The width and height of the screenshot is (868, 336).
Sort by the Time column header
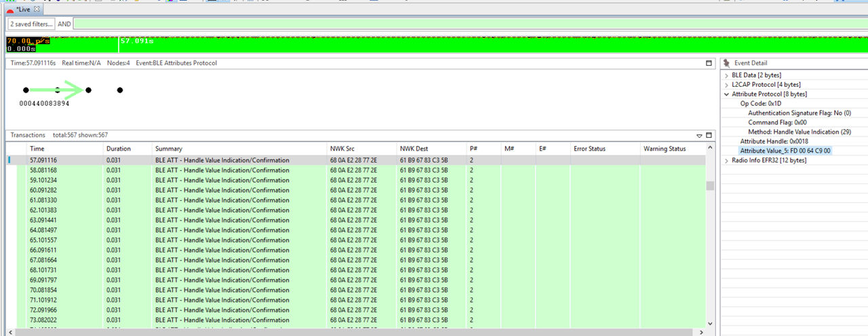tap(64, 149)
